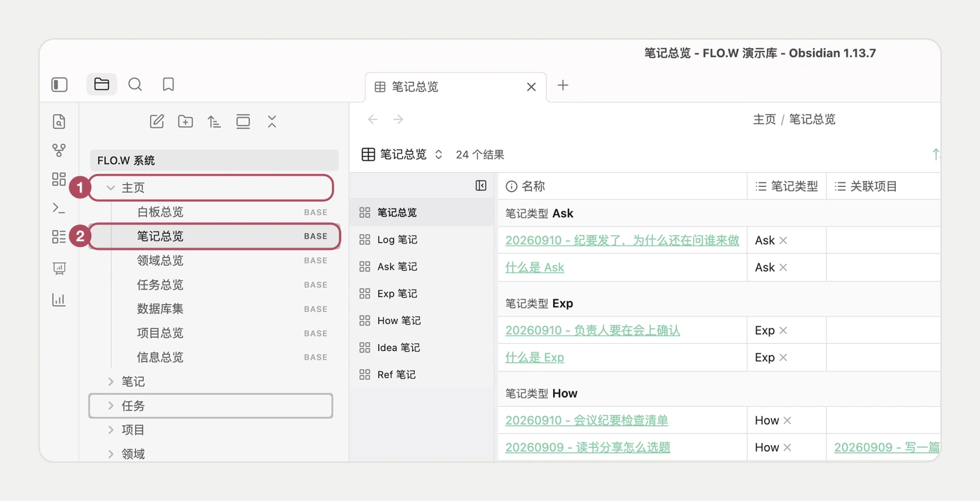Switch to Exp 笔记 view

(x=421, y=293)
